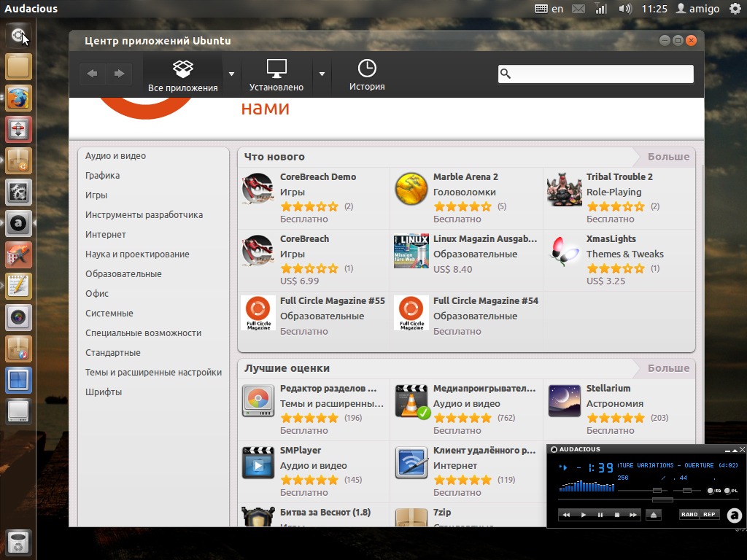Image resolution: width=747 pixels, height=560 pixels.
Task: Select the Игры category
Action: 96,195
